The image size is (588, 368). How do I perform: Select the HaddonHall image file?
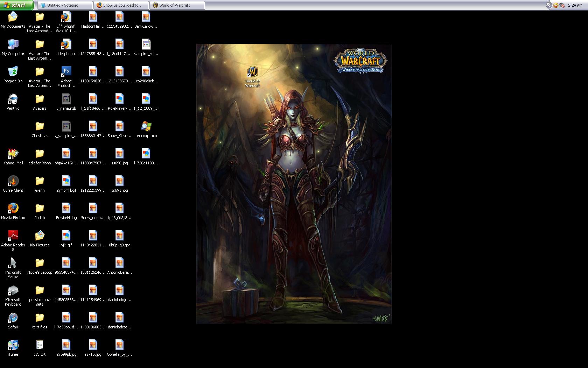tap(93, 20)
